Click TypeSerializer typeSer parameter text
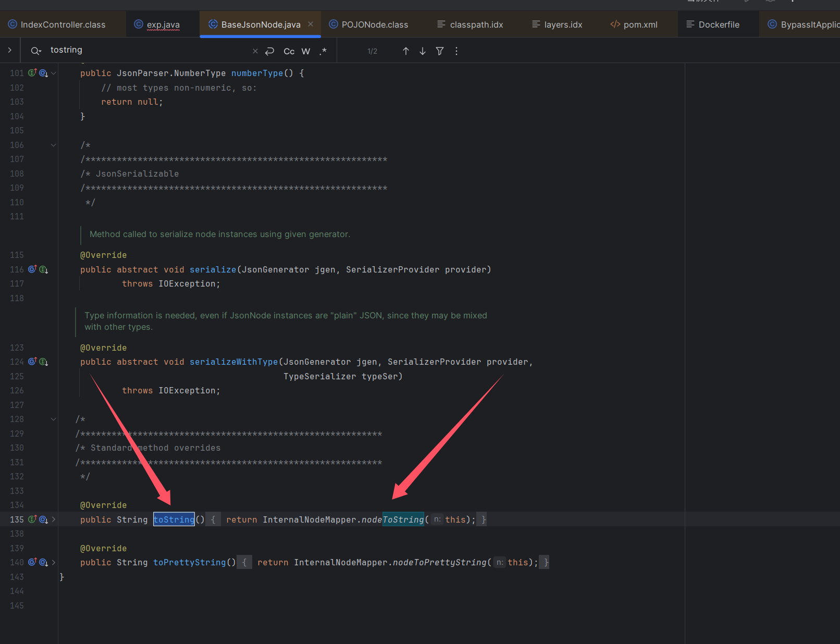This screenshot has height=644, width=840. 343,376
